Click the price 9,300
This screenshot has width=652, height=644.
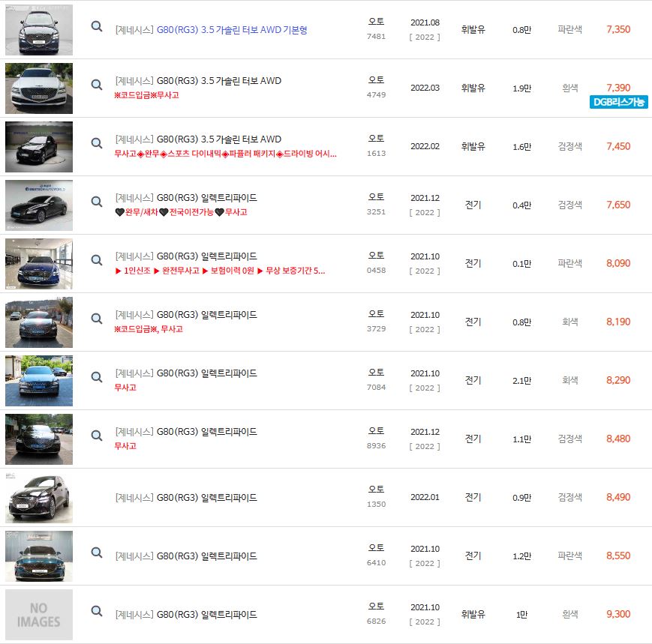click(x=618, y=615)
